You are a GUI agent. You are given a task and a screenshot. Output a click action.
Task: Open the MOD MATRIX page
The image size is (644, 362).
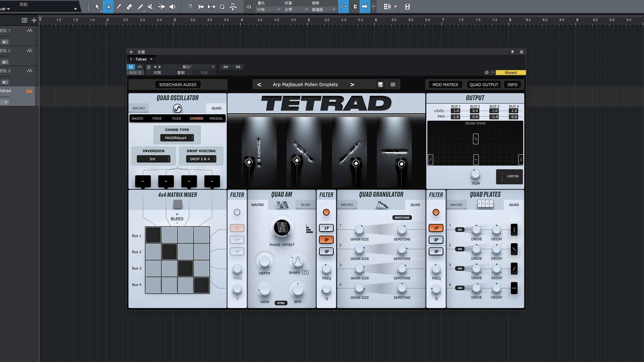pos(445,84)
